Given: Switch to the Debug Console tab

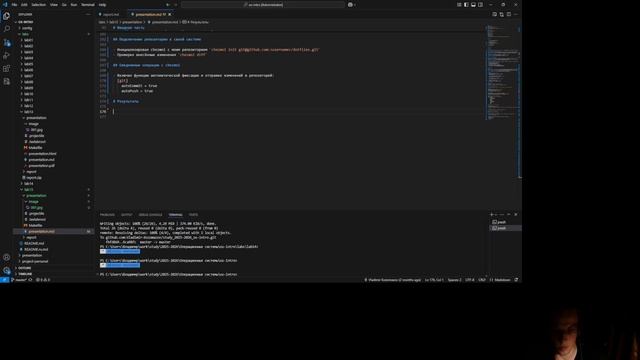Looking at the screenshot, I should point(150,214).
